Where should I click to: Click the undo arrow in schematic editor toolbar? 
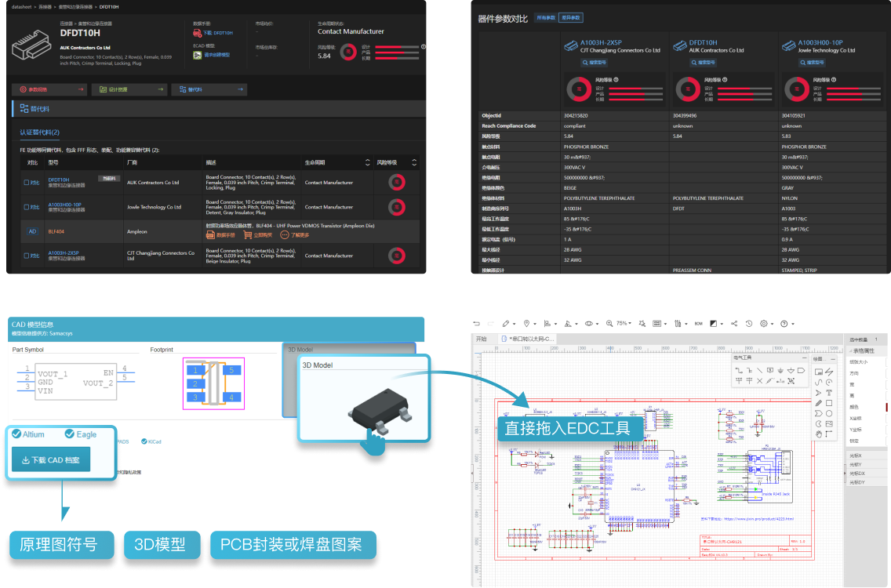pos(476,324)
